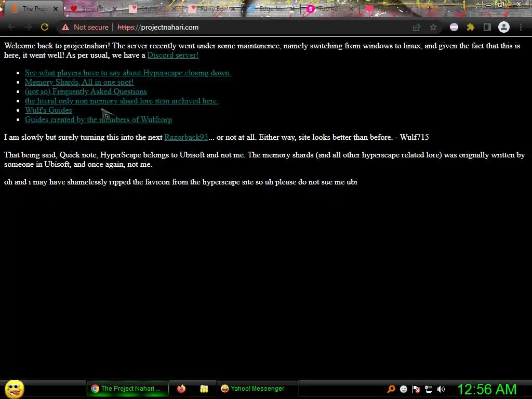Image resolution: width=532 pixels, height=399 pixels.
Task: Select The Project Nahari taskbar window
Action: click(128, 389)
